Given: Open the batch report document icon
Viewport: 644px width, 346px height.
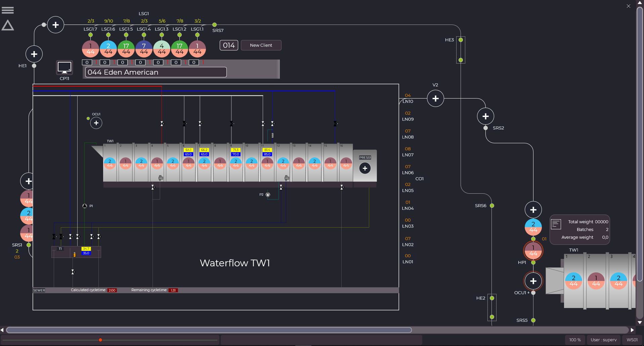Looking at the screenshot, I should coord(556,224).
